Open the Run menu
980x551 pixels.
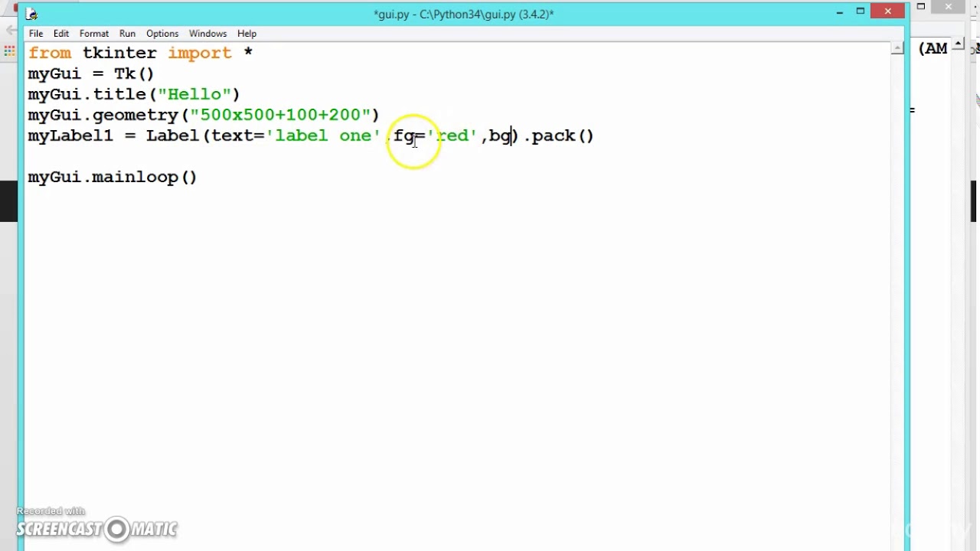point(127,34)
